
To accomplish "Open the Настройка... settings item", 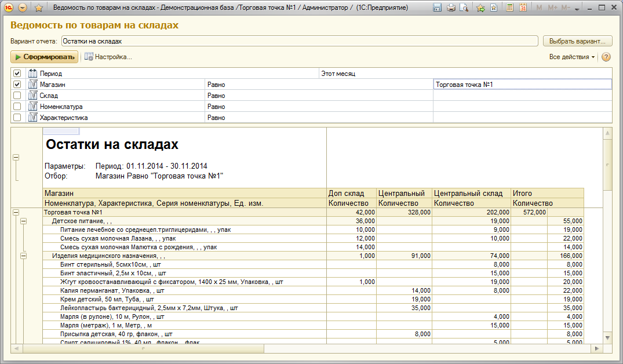I will click(x=108, y=57).
